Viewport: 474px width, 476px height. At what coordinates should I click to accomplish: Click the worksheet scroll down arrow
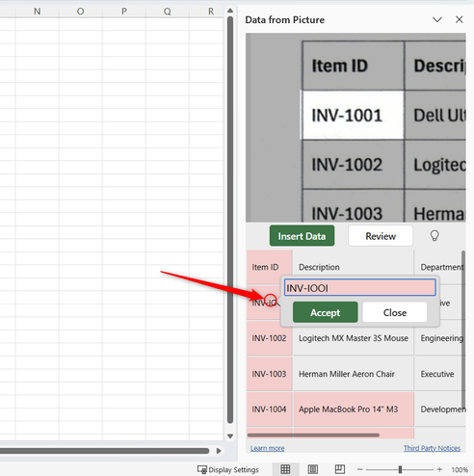click(230, 436)
